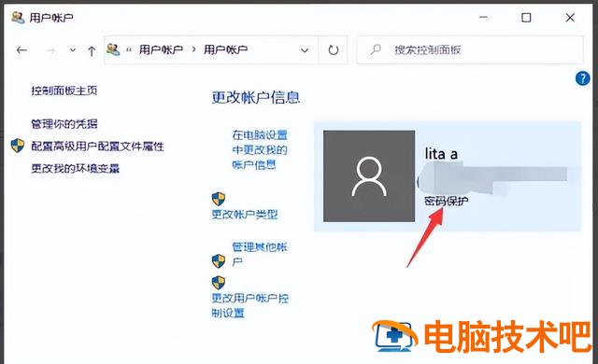598x364 pixels.
Task: Expand the address bar history dropdown
Action: click(305, 49)
